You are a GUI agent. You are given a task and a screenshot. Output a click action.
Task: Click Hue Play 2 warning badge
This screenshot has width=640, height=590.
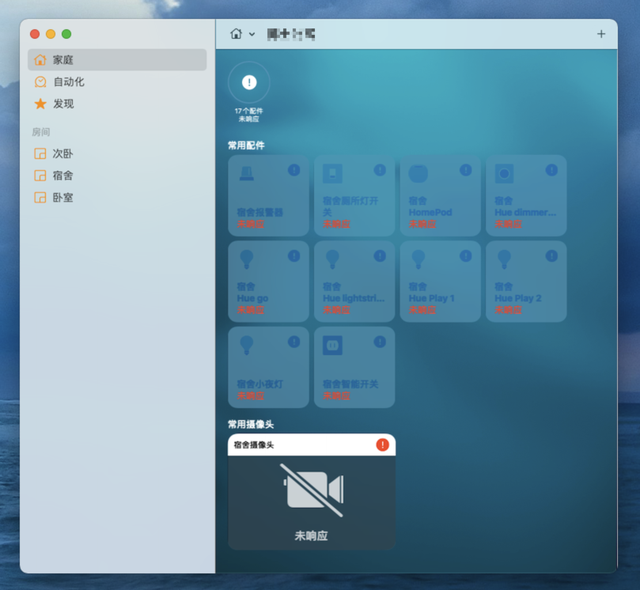pos(551,256)
